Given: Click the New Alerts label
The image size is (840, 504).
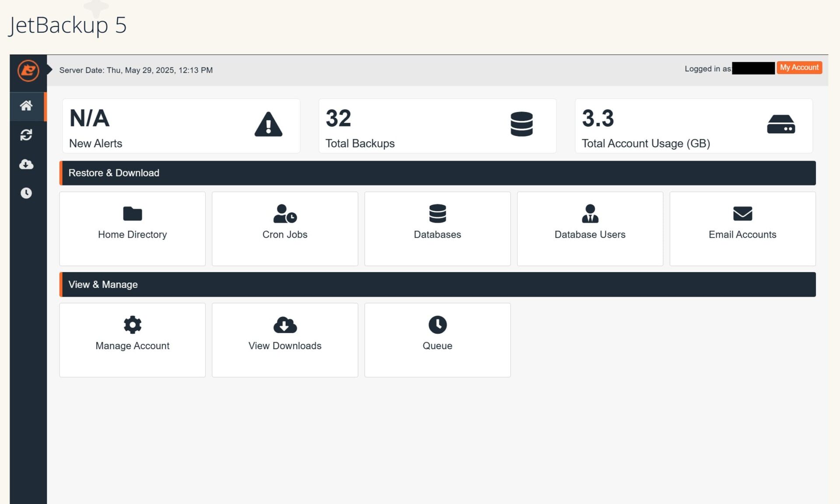Looking at the screenshot, I should (x=96, y=143).
